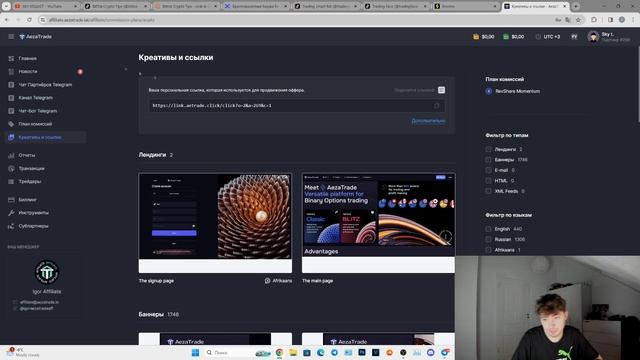This screenshot has height=360, width=640.
Task: Click the share link icon above the URL field
Action: pos(441,90)
